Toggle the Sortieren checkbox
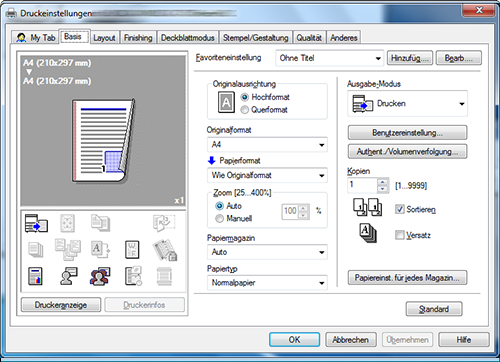500x362 pixels. pos(400,209)
